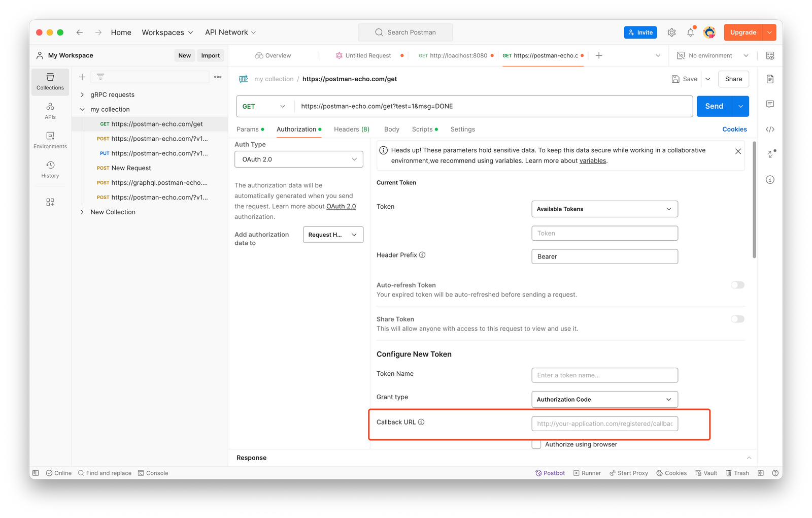Open the code snippet panel icon

(770, 129)
